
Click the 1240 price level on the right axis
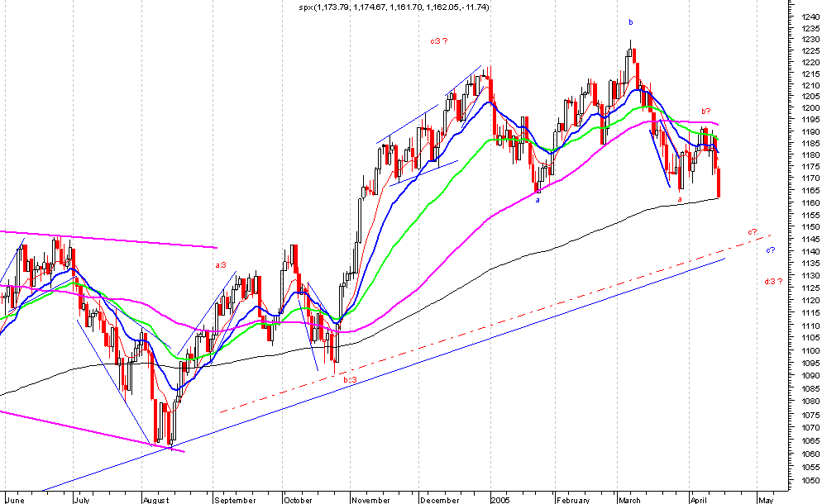[810, 17]
